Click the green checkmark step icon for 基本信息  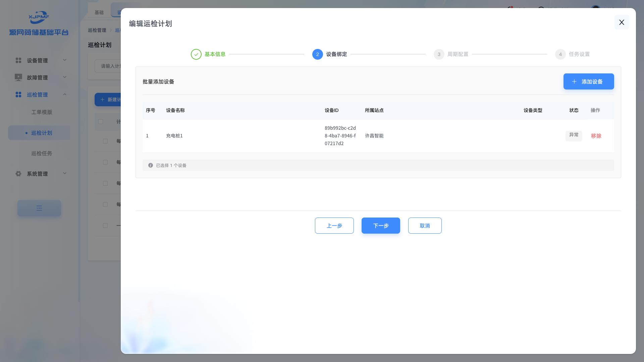pos(196,54)
